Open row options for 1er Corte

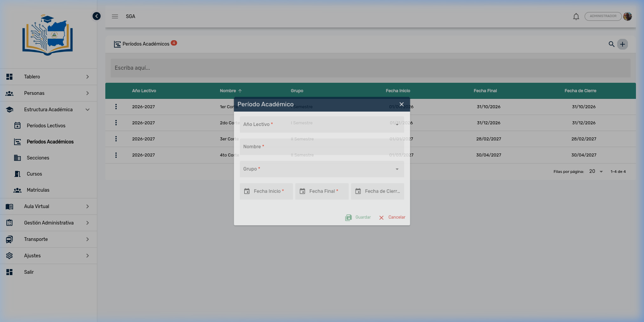116,107
